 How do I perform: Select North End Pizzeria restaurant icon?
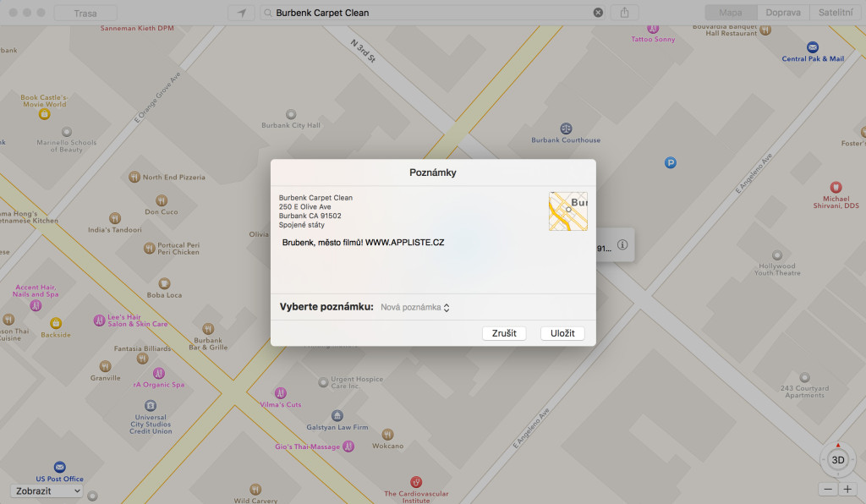[x=134, y=178]
